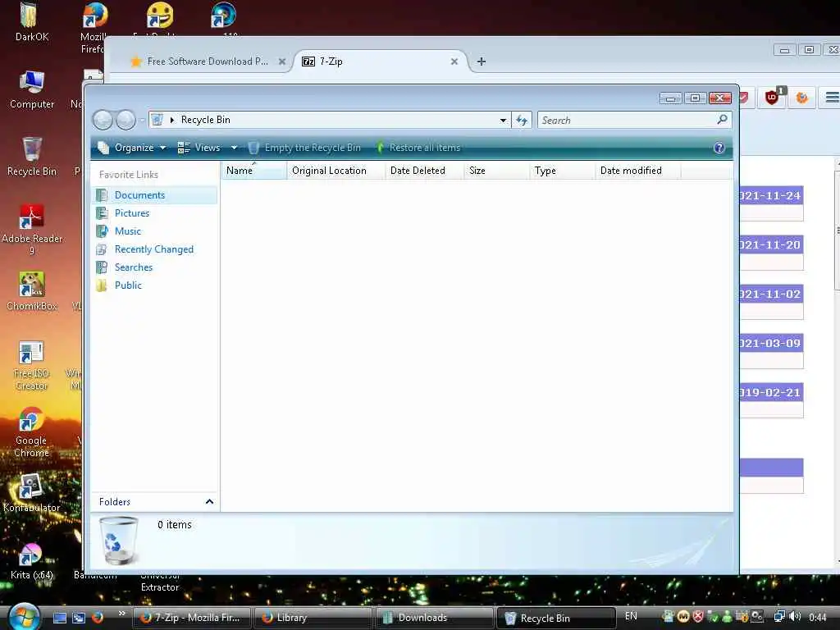840x630 pixels.
Task: Click the Search input field
Action: tap(627, 120)
